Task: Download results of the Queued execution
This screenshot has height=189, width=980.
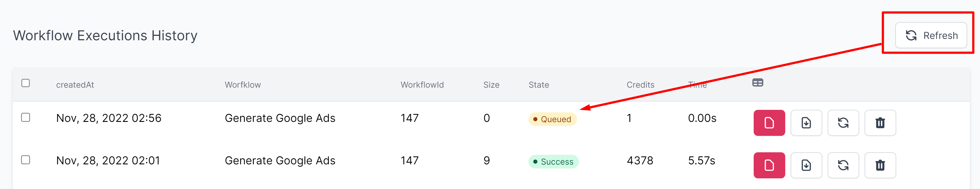Action: (x=806, y=123)
